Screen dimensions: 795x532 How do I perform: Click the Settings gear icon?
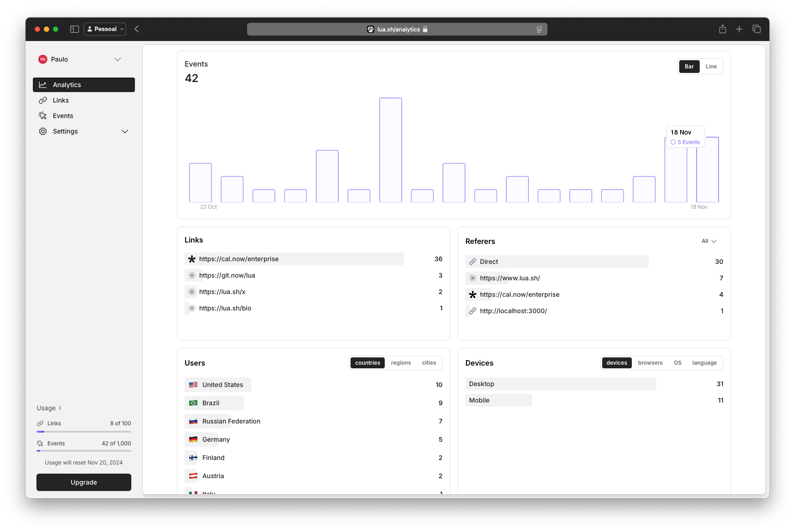click(43, 131)
